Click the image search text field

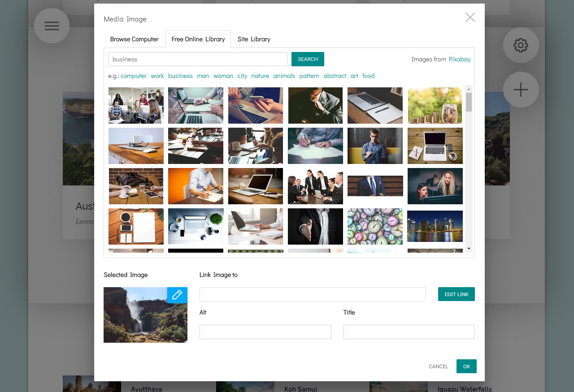pyautogui.click(x=198, y=59)
